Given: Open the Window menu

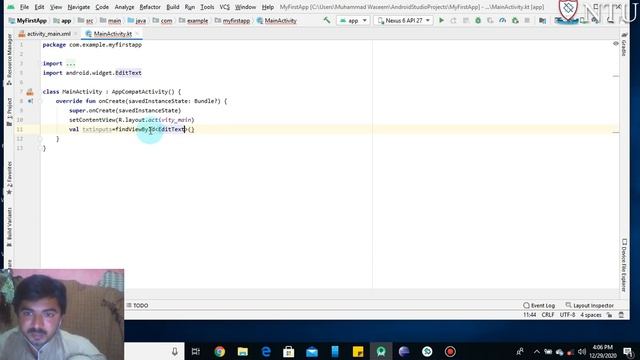Looking at the screenshot, I should (245, 7).
